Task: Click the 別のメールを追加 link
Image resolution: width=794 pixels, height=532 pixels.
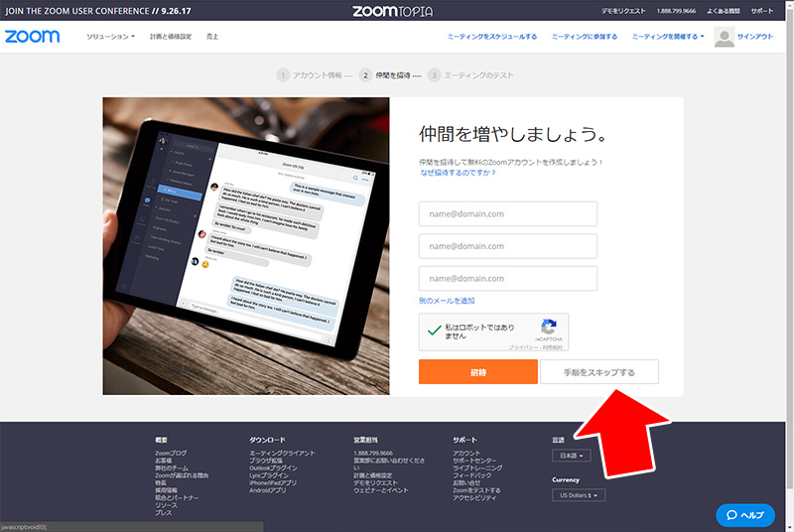Action: [447, 301]
